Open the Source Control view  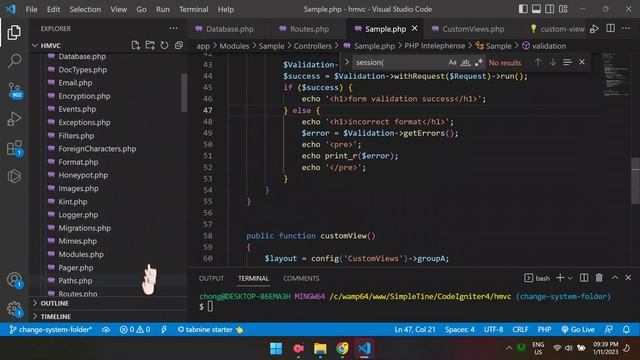click(x=15, y=90)
